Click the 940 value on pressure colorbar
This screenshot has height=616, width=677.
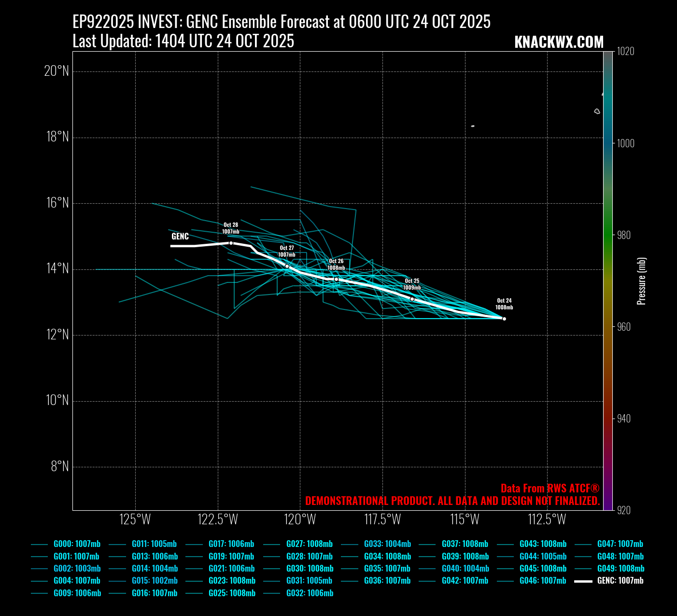pyautogui.click(x=623, y=419)
